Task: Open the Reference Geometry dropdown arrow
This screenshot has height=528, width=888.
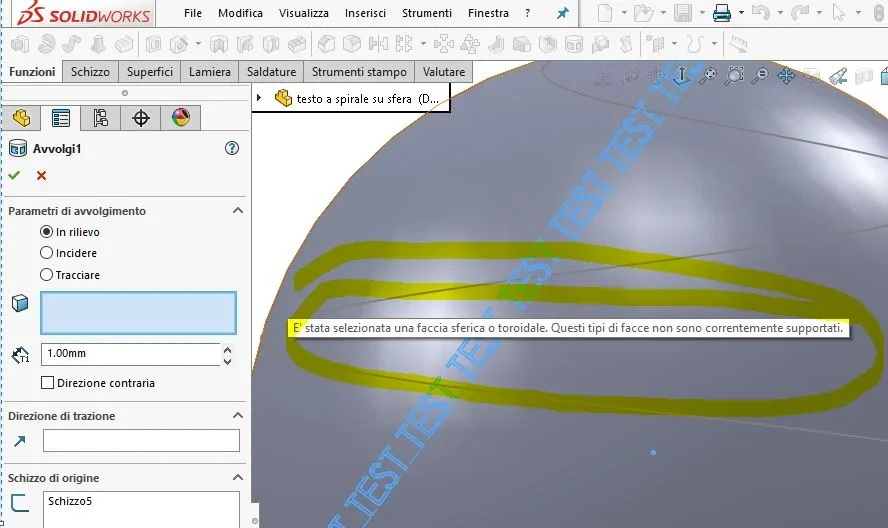Action: (x=674, y=44)
